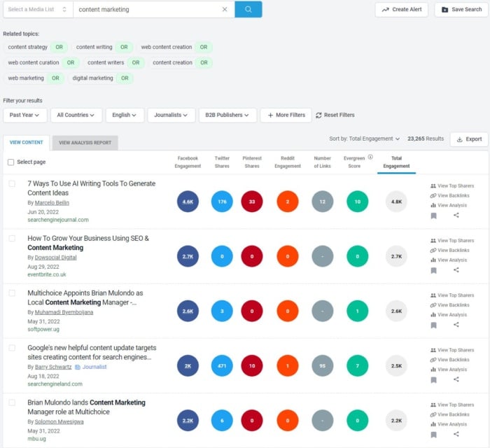Switch to View Analysis Report tab

click(x=85, y=143)
